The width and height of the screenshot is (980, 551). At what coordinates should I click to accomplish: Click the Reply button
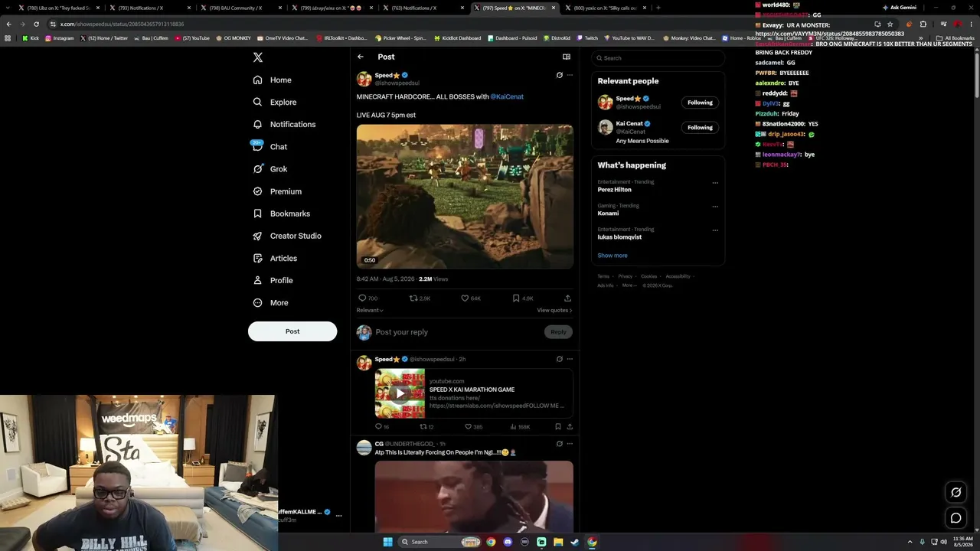559,332
